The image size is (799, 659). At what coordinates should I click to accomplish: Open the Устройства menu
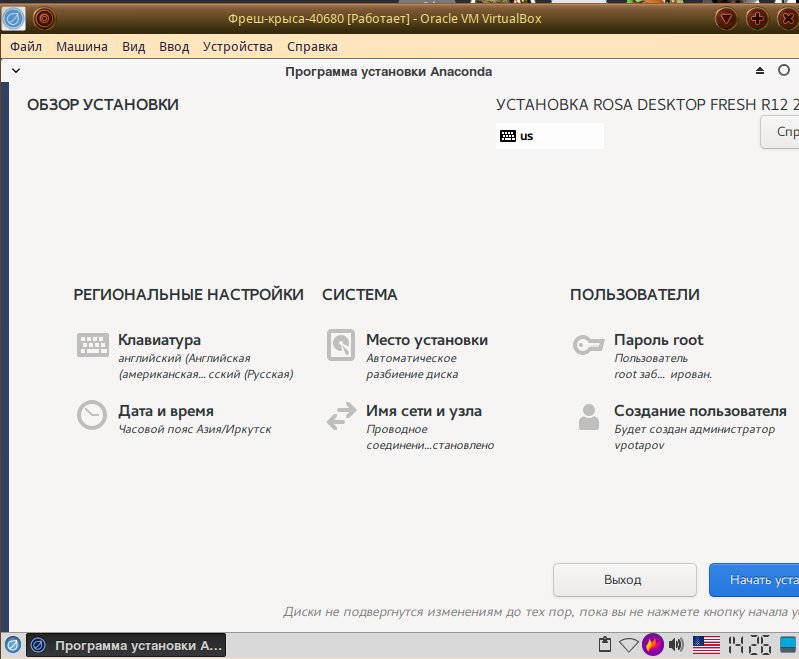[x=237, y=47]
